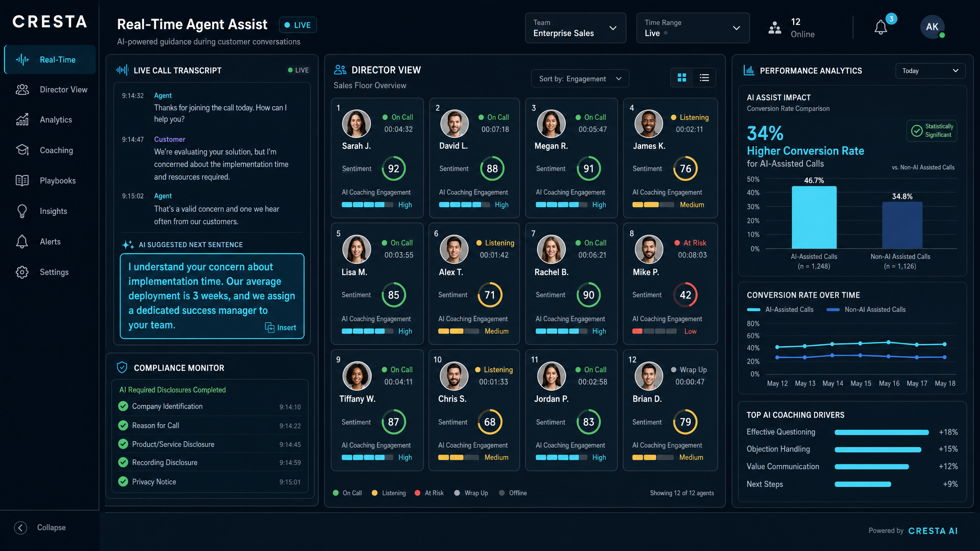The image size is (980, 551).
Task: Open the Cresta AI footer link
Action: coord(933,531)
